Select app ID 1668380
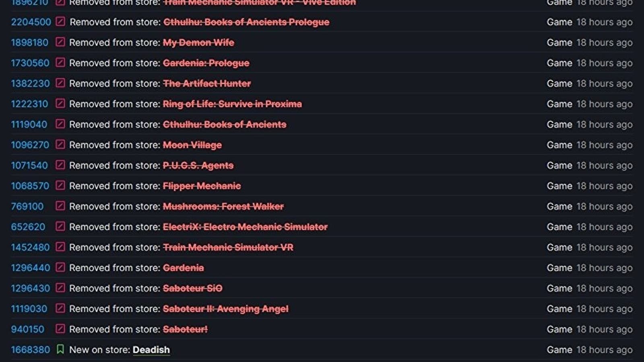 (x=30, y=350)
